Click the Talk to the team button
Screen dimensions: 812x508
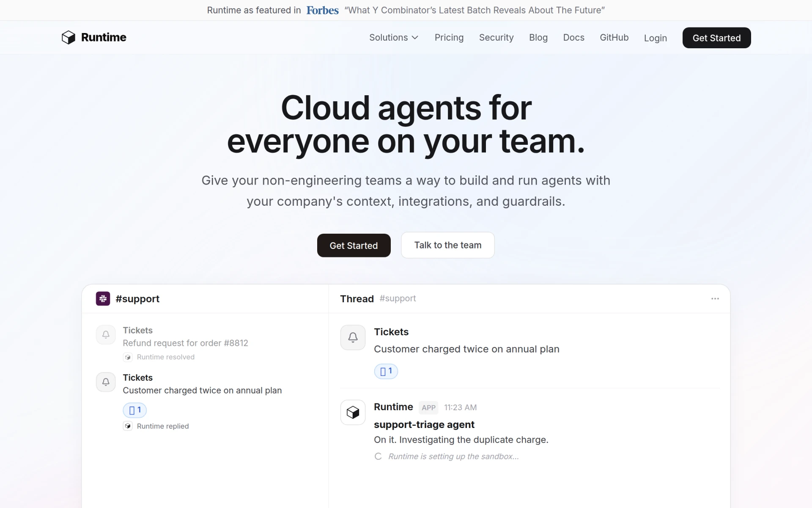(447, 245)
